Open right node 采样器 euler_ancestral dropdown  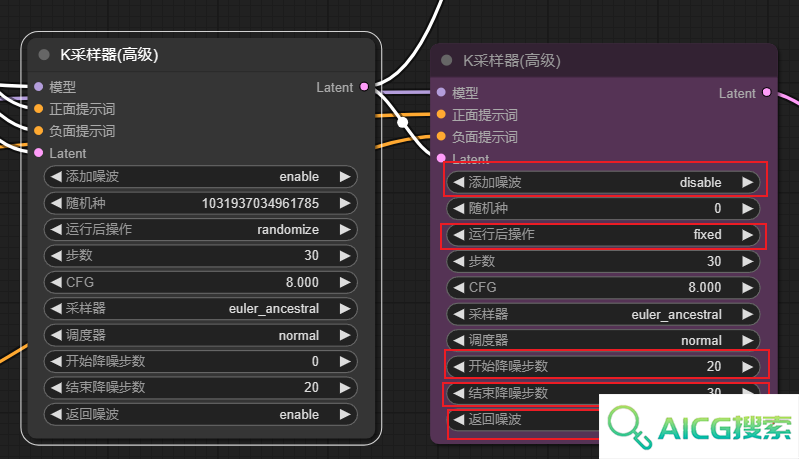pyautogui.click(x=603, y=314)
